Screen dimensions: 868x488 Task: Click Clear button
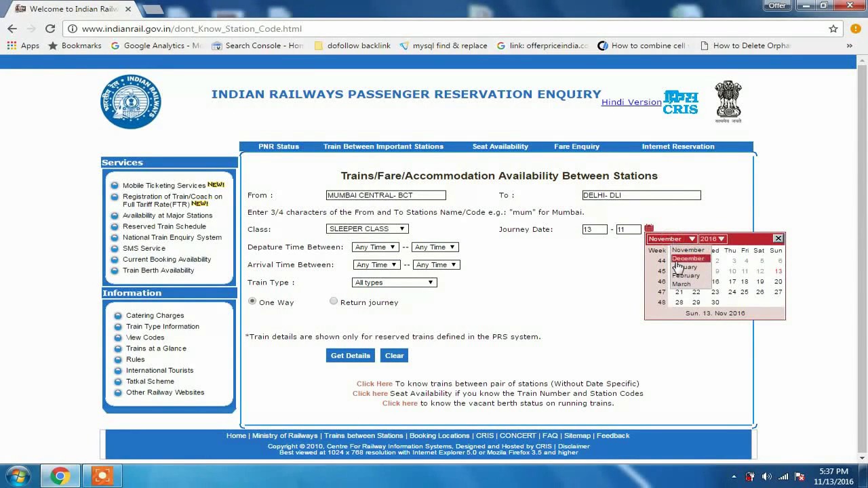(395, 355)
